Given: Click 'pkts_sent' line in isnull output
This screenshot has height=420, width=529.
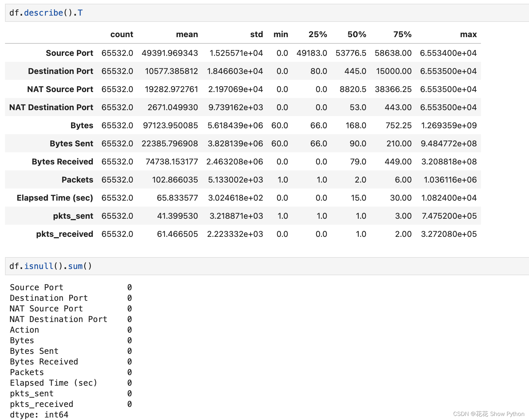Looking at the screenshot, I should 71,393.
